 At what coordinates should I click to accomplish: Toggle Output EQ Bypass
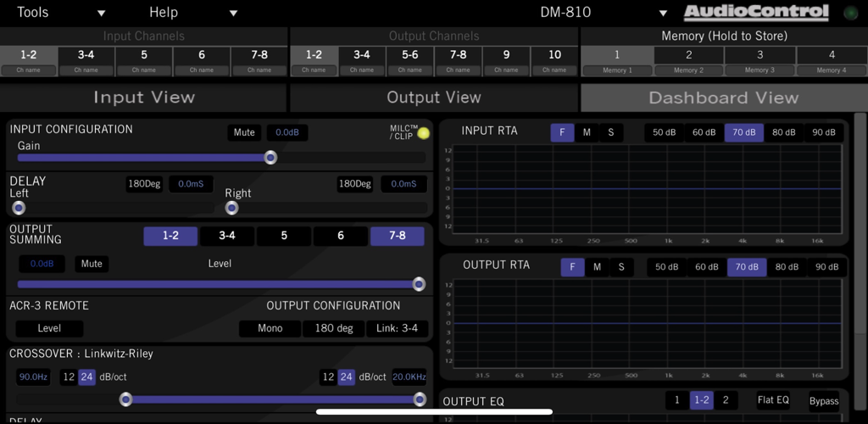(x=824, y=401)
